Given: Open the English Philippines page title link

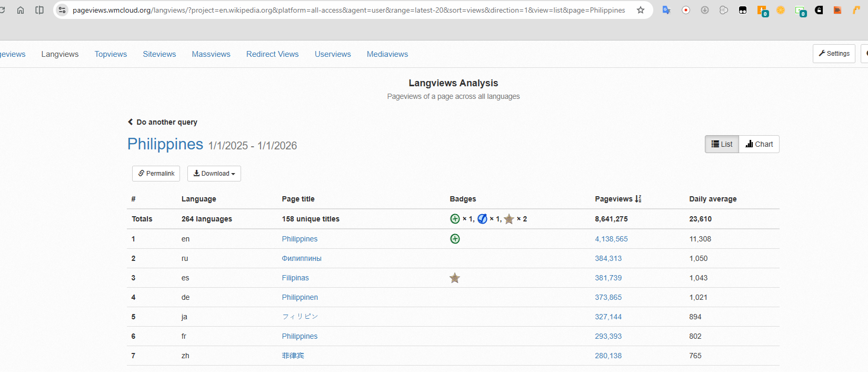Looking at the screenshot, I should point(300,239).
